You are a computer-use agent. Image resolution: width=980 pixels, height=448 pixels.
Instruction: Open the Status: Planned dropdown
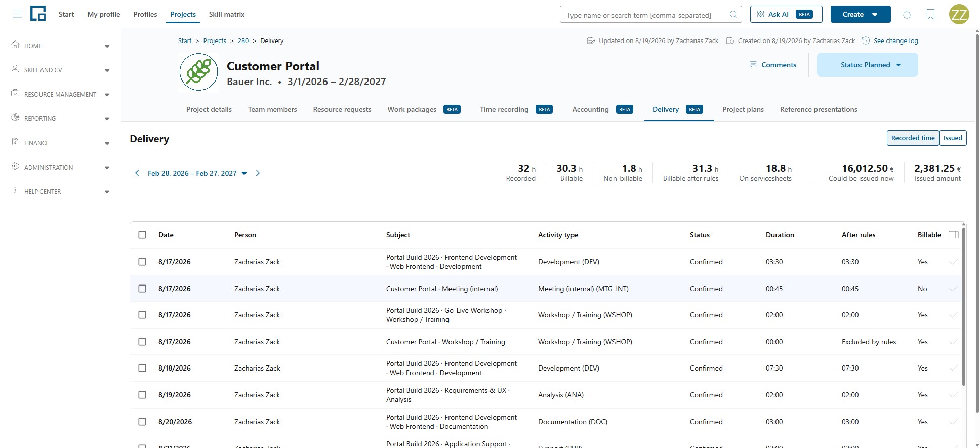pos(867,65)
